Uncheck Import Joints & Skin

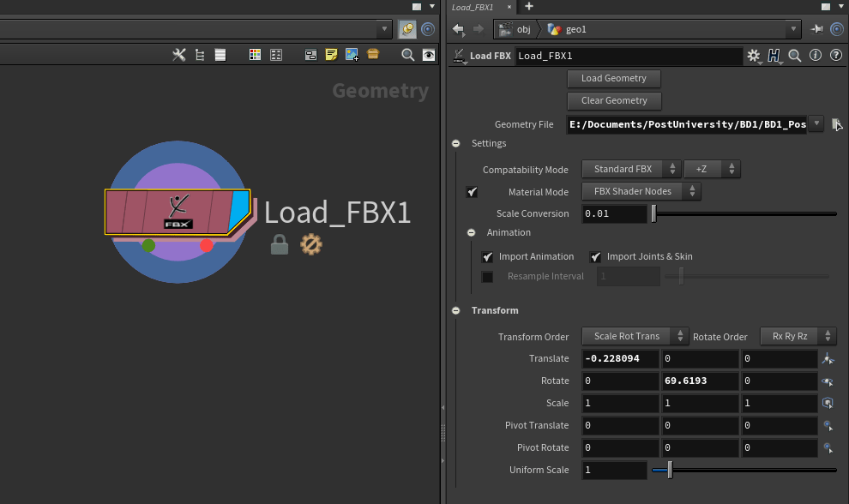pyautogui.click(x=595, y=256)
